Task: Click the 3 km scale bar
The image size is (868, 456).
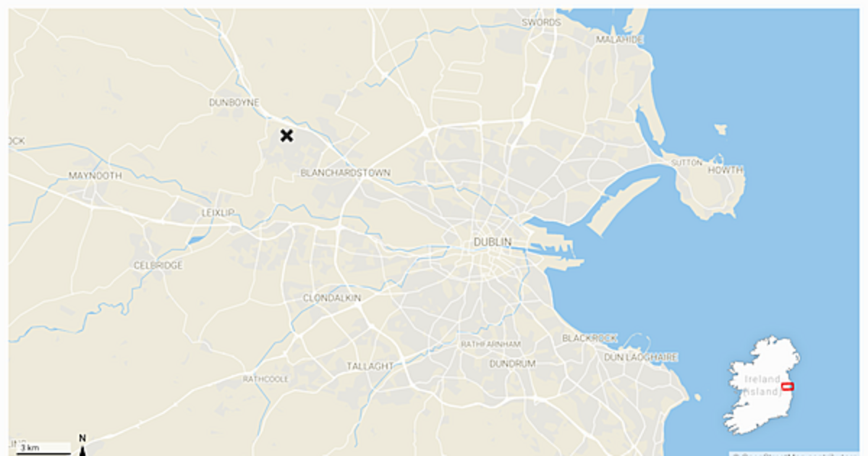Action: point(43,449)
